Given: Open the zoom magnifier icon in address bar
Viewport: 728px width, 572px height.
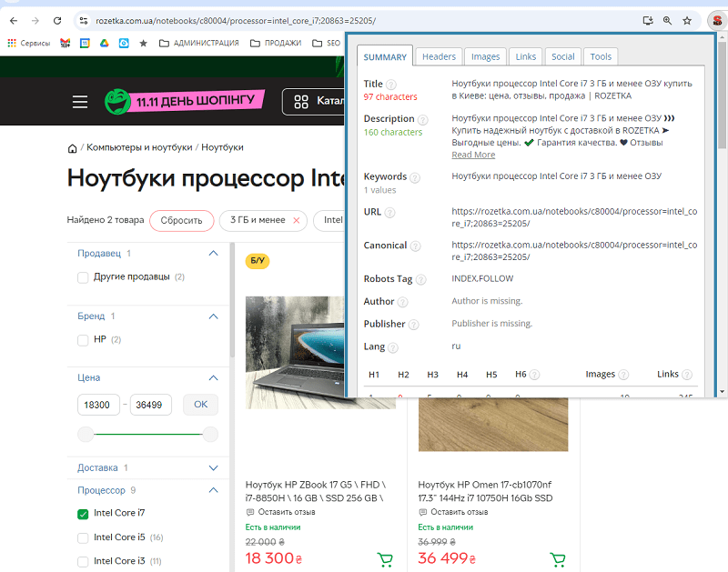Looking at the screenshot, I should click(668, 20).
